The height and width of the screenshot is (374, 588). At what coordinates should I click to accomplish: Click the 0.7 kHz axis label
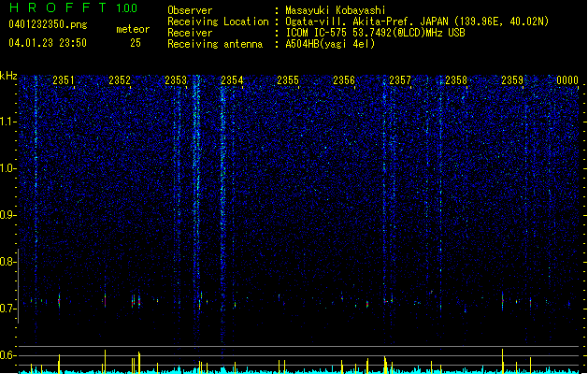coord(7,309)
